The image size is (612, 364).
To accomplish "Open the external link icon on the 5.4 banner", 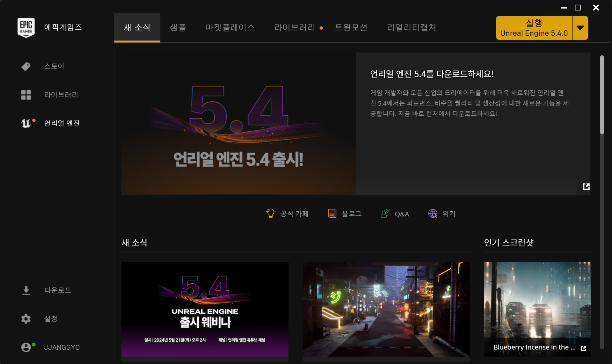I will point(586,186).
